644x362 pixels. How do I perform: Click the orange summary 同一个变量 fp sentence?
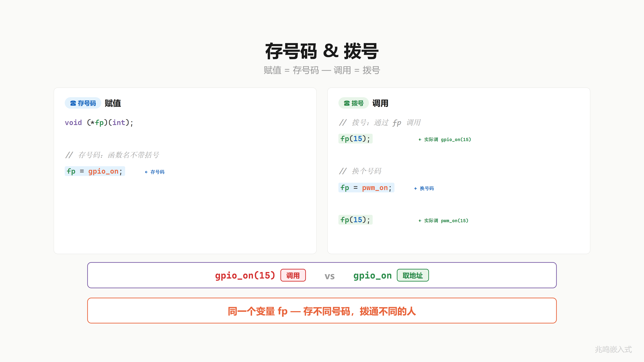pyautogui.click(x=322, y=311)
